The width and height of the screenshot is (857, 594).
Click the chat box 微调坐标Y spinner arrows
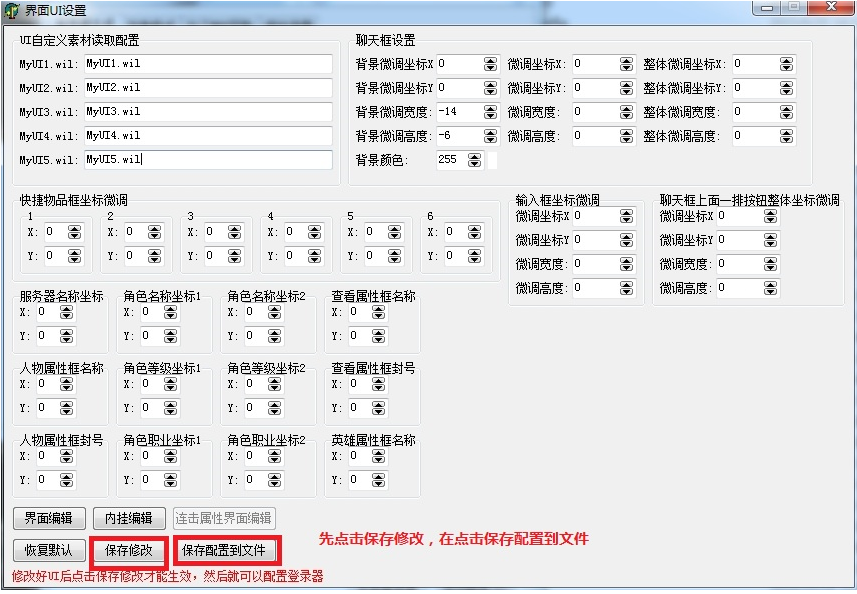pos(626,88)
